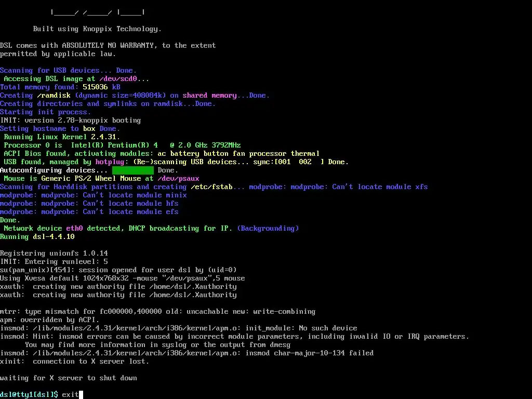Click the green Autoconfiguring devices progress bar
This screenshot has height=399, width=532.
132,170
